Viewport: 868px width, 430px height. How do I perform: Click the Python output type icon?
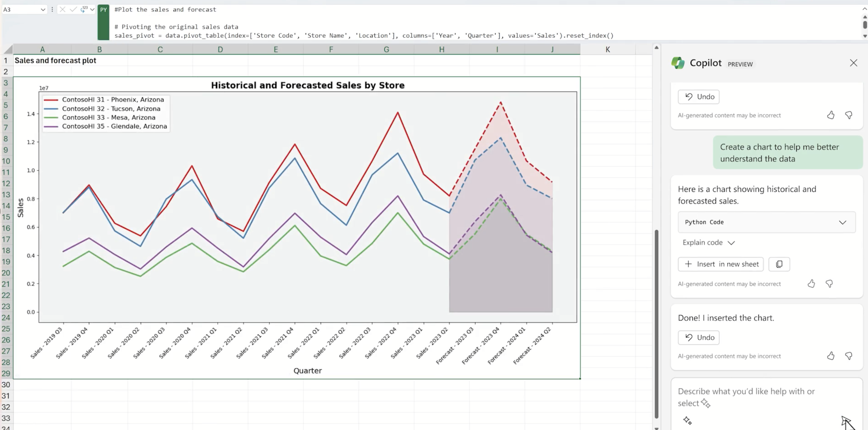coord(84,10)
